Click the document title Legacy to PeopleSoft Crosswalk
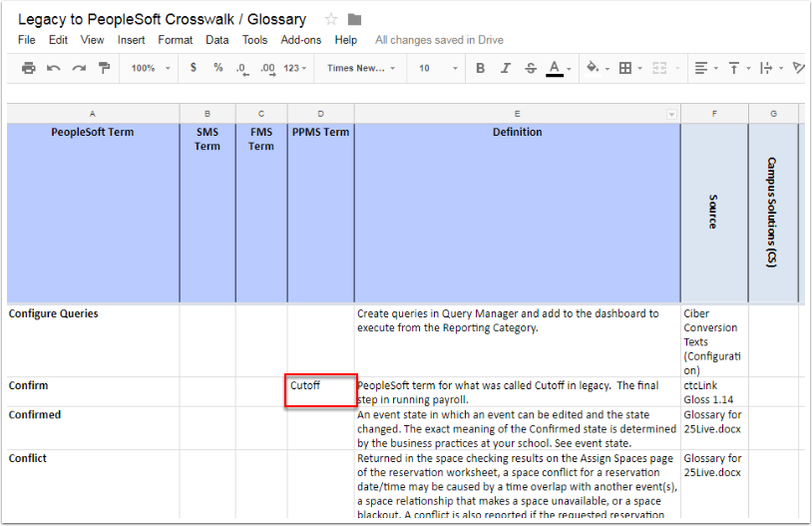812x526 pixels. tap(162, 19)
